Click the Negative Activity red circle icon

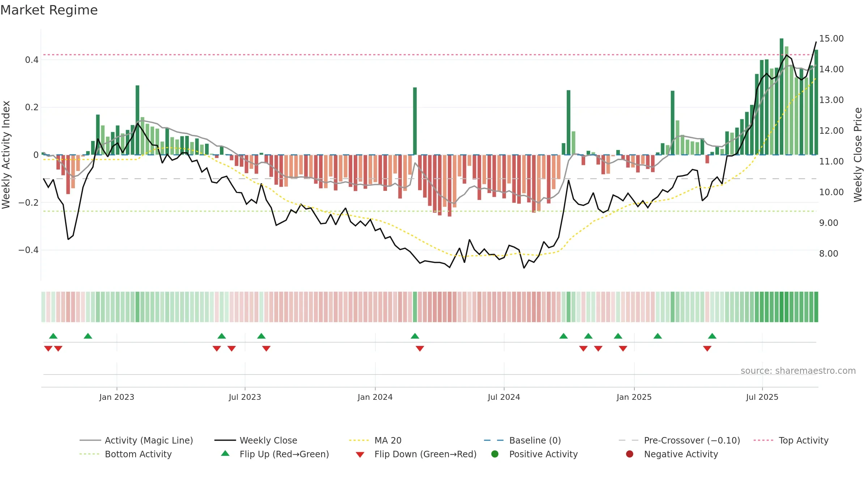point(630,454)
